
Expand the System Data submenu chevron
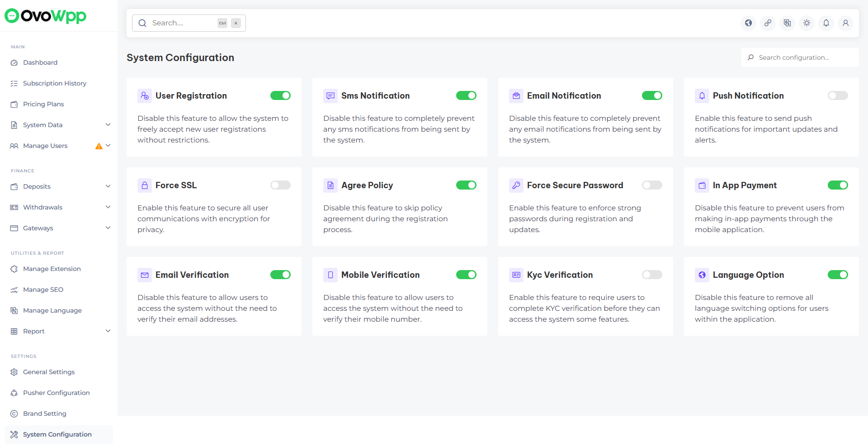click(x=108, y=125)
